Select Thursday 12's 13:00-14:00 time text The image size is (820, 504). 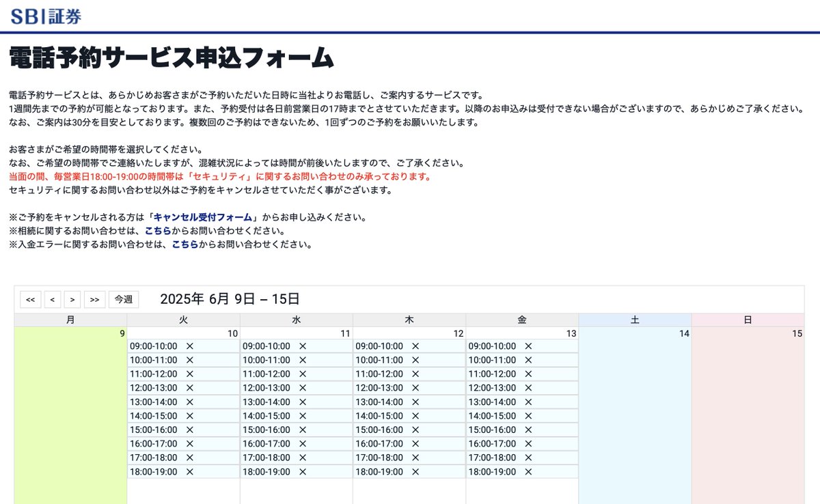tap(379, 402)
